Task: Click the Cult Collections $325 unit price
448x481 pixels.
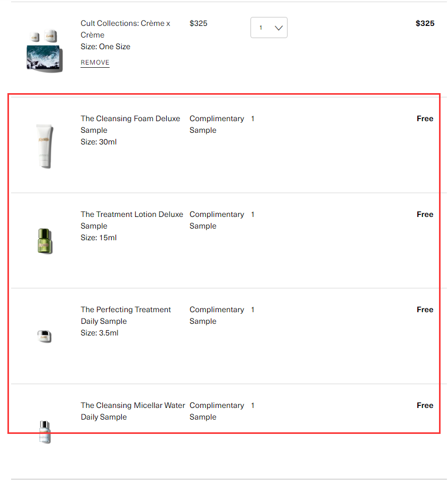Action: pyautogui.click(x=199, y=23)
